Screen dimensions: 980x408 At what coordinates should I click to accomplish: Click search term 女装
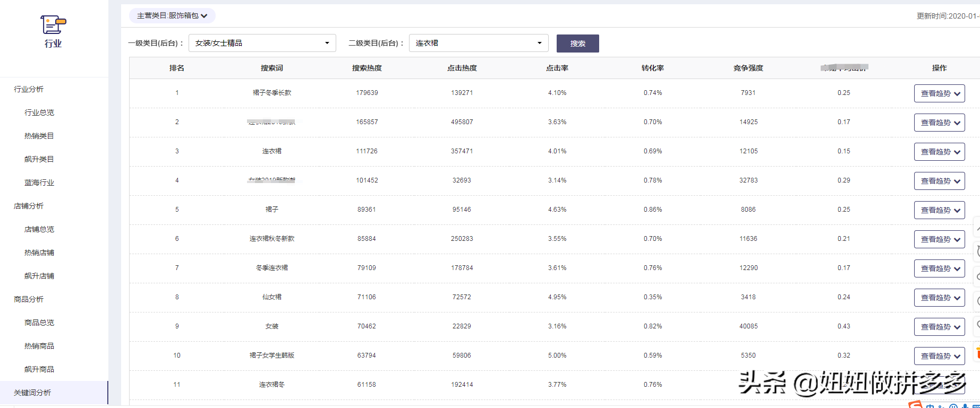(x=272, y=326)
